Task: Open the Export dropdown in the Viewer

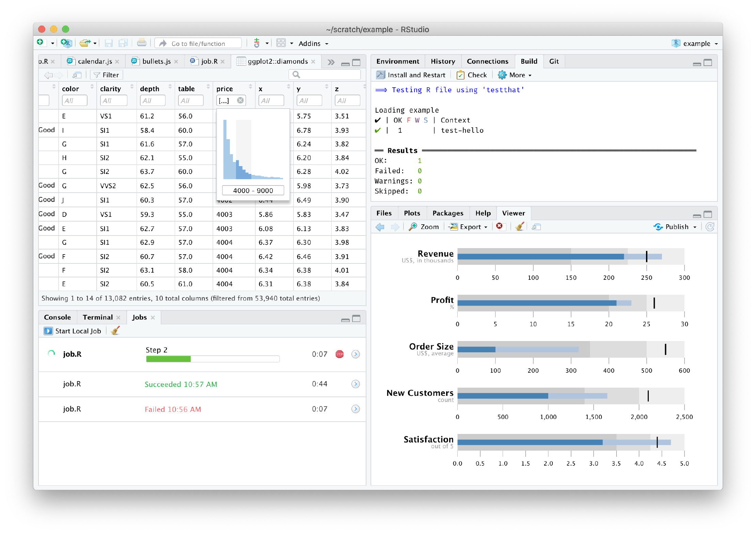Action: coord(468,227)
